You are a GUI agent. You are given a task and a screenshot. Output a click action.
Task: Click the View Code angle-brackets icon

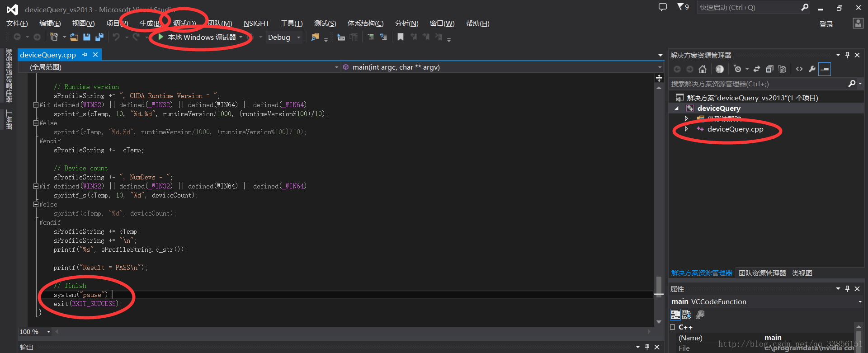(799, 69)
